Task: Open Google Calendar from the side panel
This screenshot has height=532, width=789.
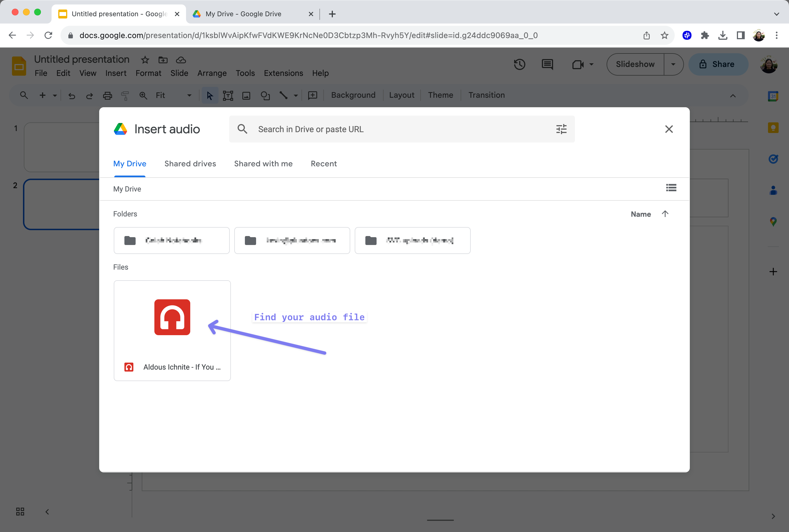Action: [773, 96]
